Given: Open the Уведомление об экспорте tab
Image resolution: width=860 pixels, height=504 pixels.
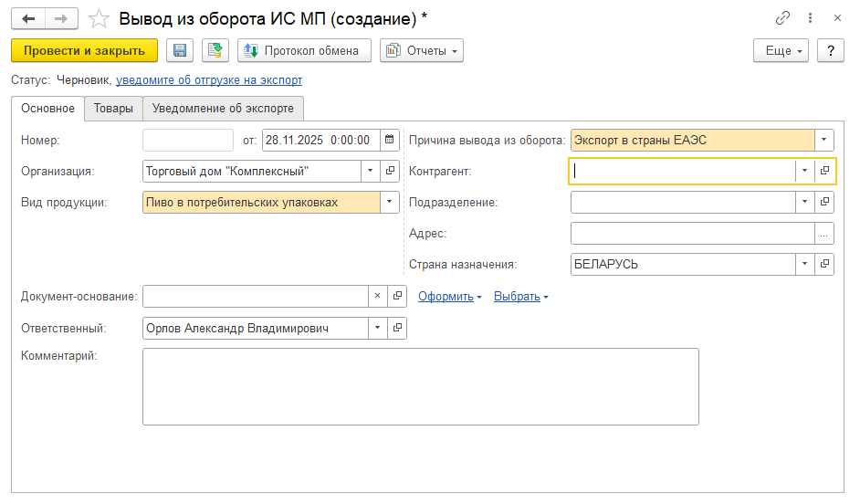Looking at the screenshot, I should [x=223, y=109].
